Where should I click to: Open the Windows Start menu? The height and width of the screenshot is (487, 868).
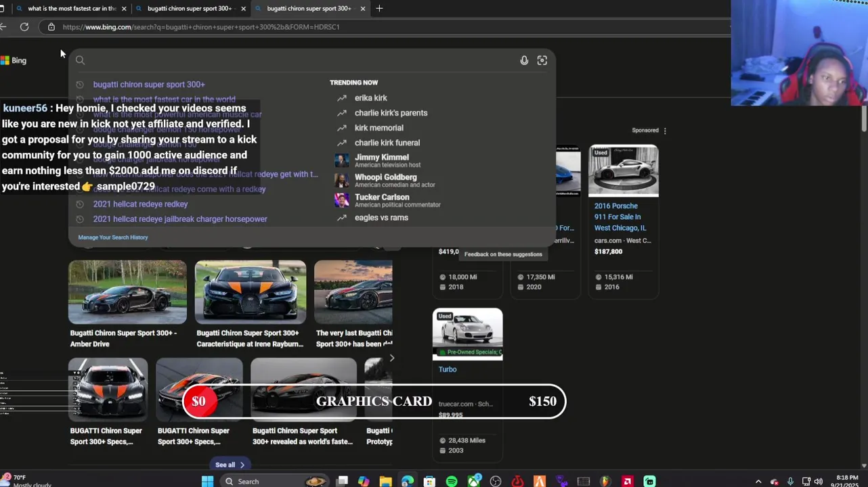(x=208, y=482)
